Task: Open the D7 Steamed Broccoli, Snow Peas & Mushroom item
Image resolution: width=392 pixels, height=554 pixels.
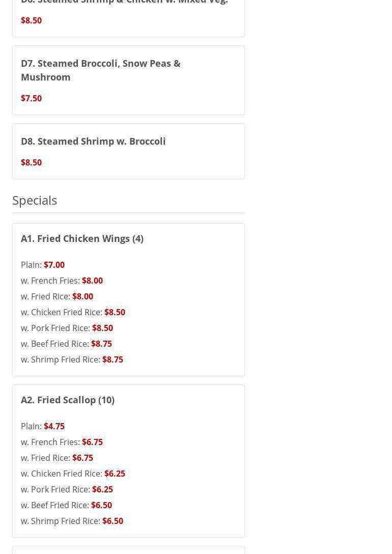Action: (x=100, y=70)
